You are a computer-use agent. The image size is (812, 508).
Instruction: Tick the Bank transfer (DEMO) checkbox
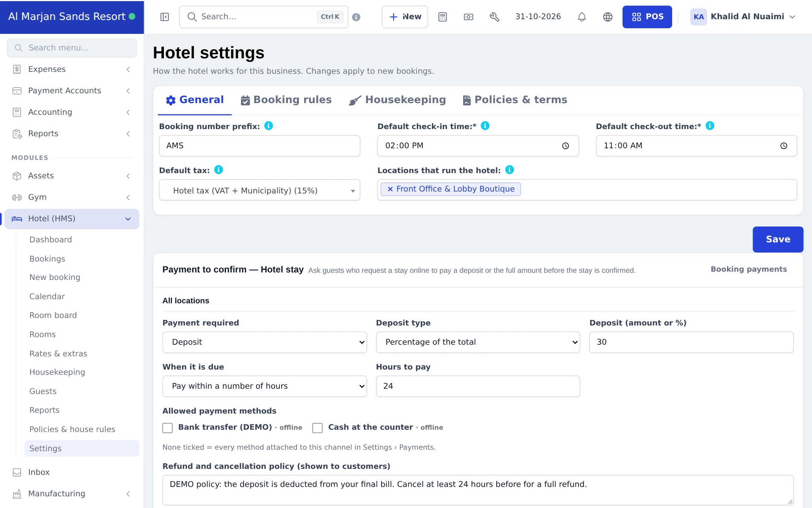pyautogui.click(x=167, y=428)
